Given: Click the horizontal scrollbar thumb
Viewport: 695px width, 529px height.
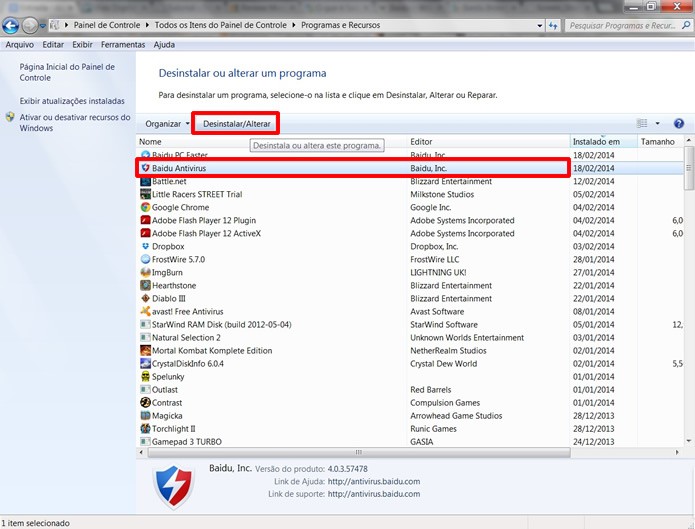Looking at the screenshot, I should coord(359,452).
